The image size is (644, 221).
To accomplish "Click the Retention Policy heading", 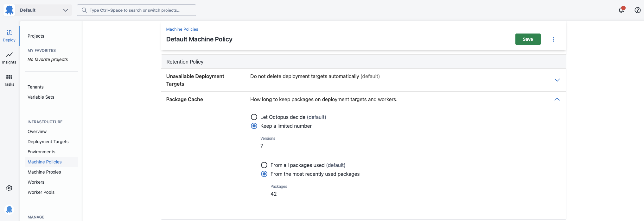I will pyautogui.click(x=185, y=62).
